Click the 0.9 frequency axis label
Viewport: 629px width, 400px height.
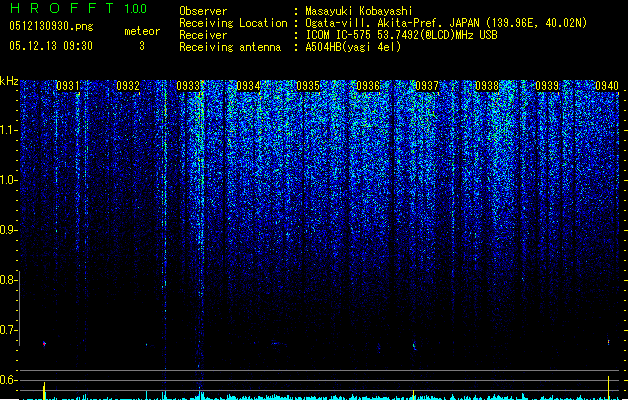point(8,230)
